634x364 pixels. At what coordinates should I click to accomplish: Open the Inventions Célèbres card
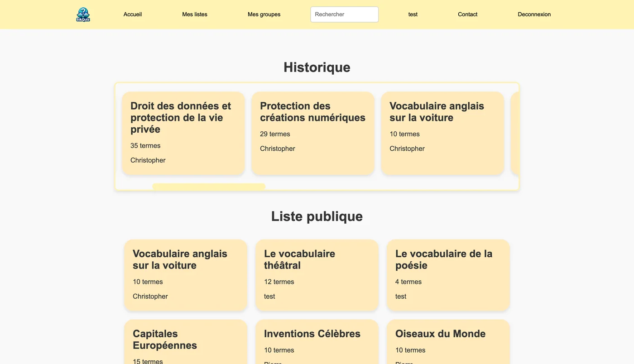click(x=317, y=342)
